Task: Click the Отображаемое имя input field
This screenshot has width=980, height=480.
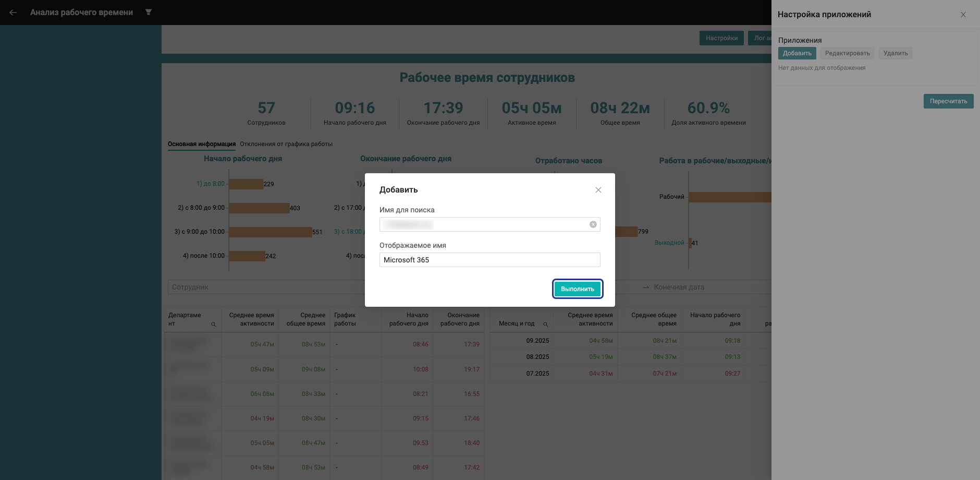Action: [x=489, y=260]
